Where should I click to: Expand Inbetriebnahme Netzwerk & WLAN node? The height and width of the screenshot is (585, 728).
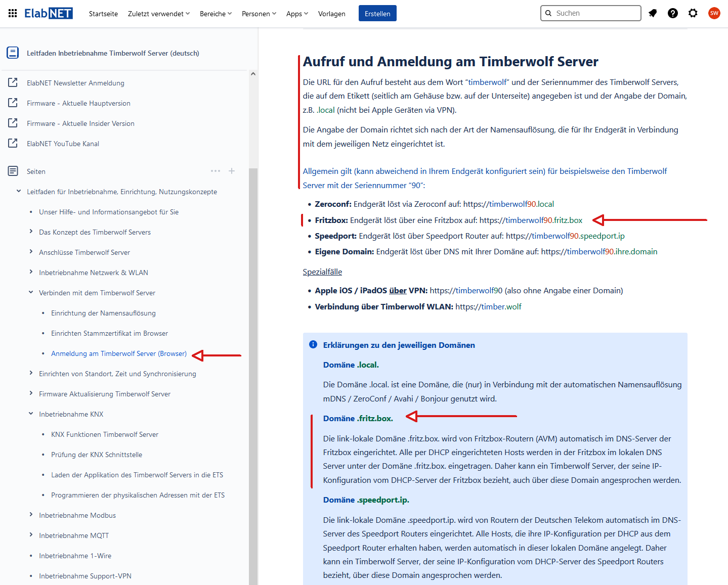(x=31, y=272)
